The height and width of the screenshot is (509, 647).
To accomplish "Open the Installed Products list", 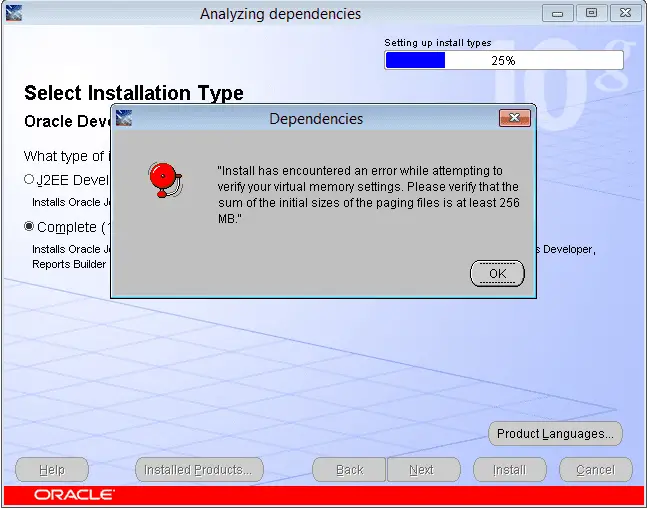I will tap(199, 469).
